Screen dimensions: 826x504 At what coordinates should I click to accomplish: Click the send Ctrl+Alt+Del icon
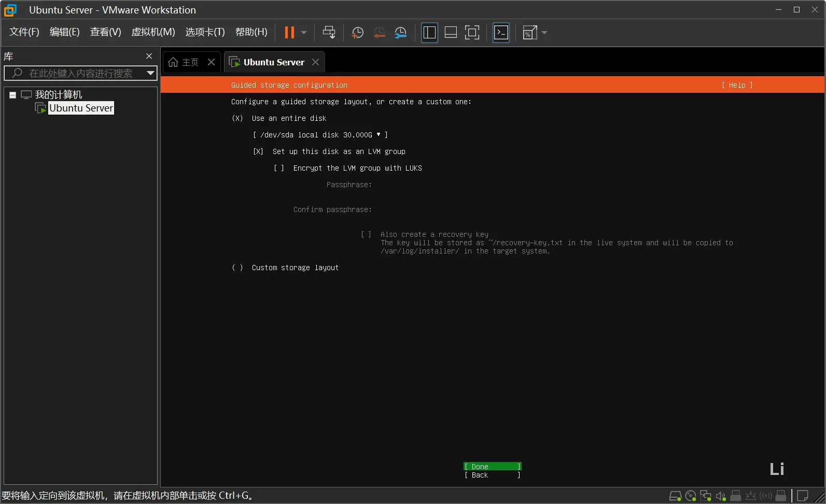(x=329, y=33)
